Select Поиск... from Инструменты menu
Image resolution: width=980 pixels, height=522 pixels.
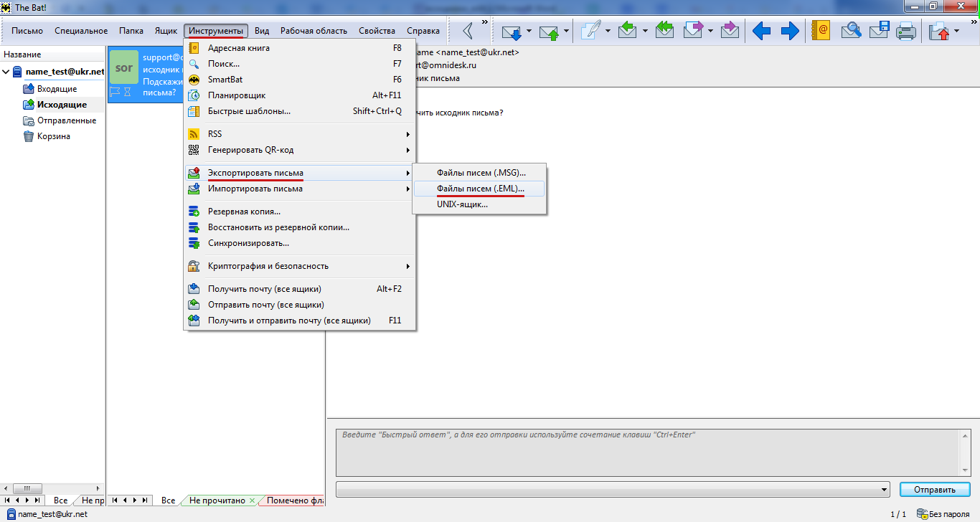point(300,64)
